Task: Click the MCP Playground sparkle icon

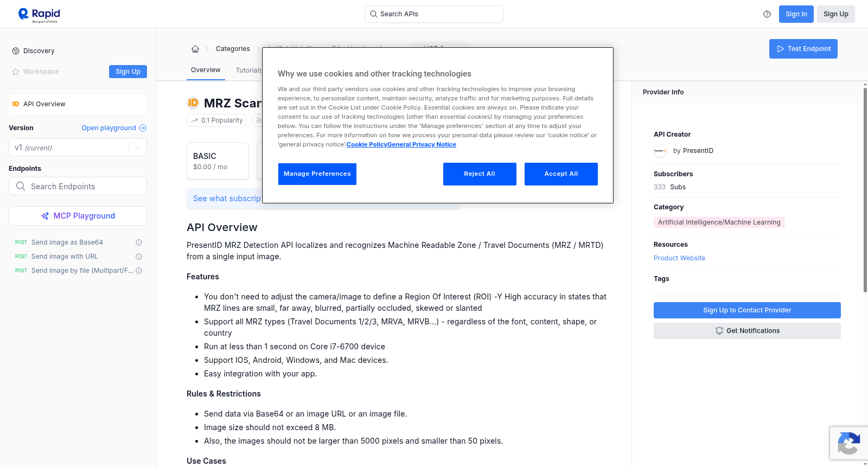Action: [45, 216]
